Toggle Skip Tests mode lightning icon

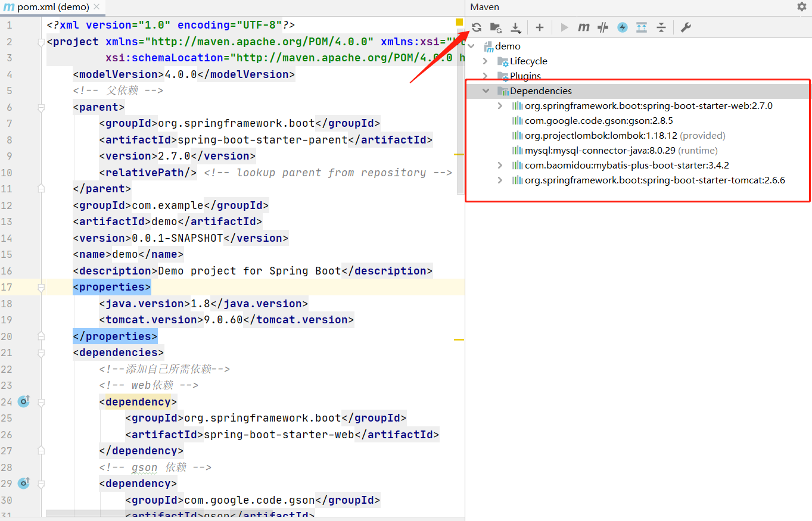tap(623, 27)
